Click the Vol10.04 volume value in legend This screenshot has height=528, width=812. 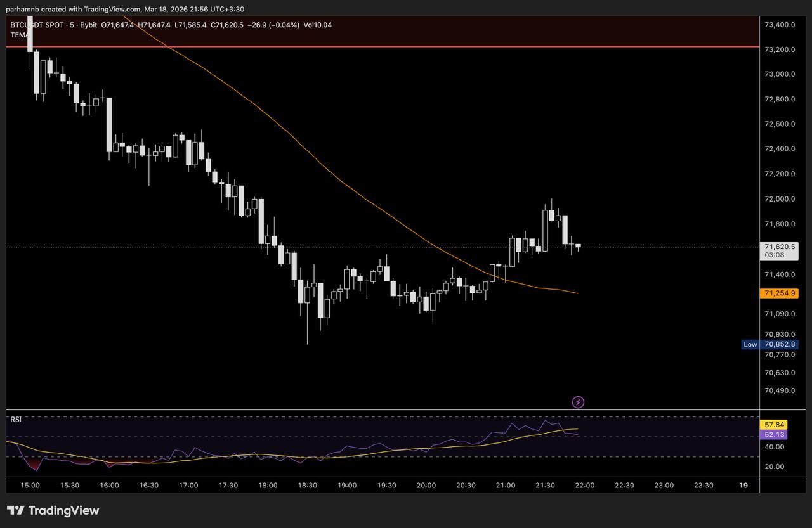(317, 25)
